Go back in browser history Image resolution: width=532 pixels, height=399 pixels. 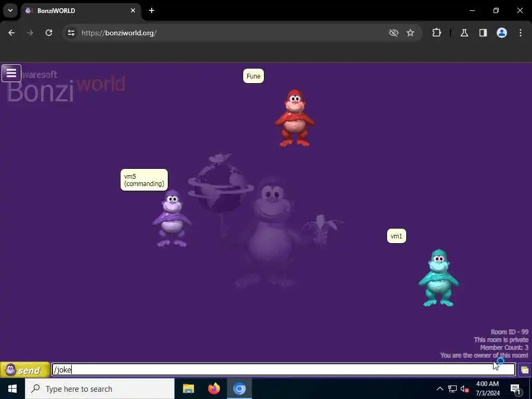tap(11, 33)
